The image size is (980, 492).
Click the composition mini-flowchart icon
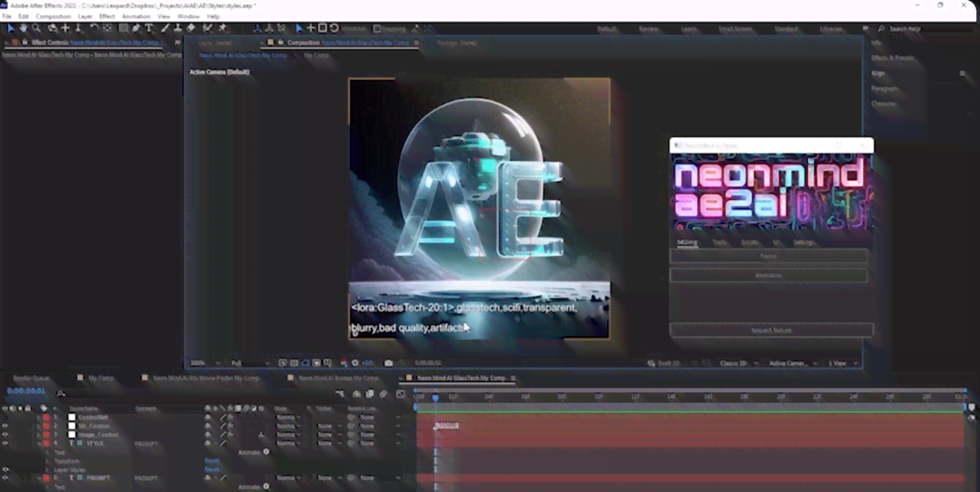[339, 394]
